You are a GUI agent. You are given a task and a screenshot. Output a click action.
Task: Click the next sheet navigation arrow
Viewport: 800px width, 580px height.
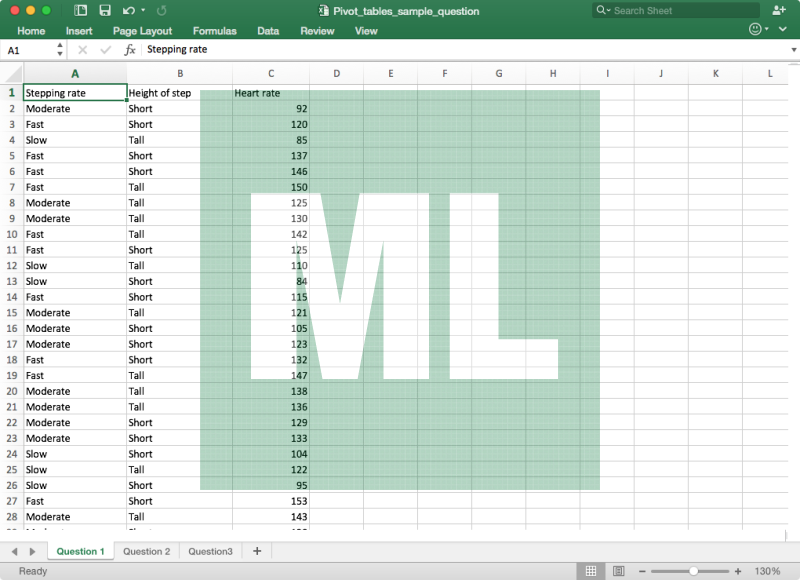pyautogui.click(x=32, y=551)
